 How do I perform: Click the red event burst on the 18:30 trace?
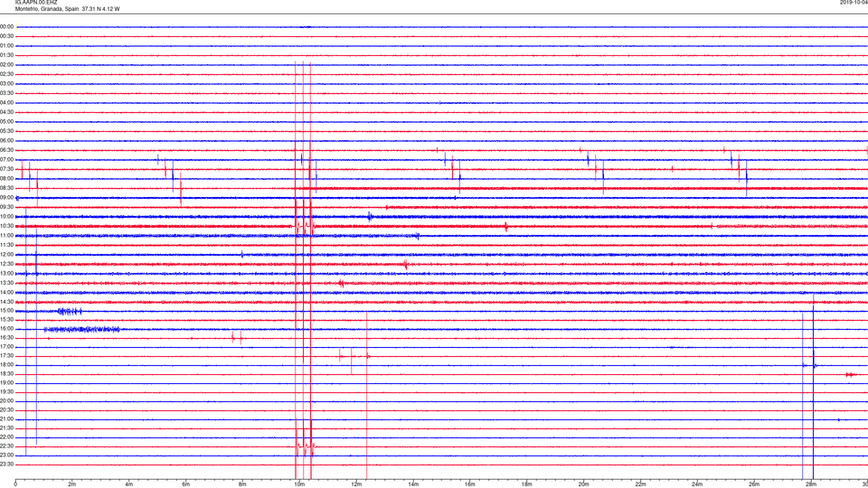click(x=850, y=374)
